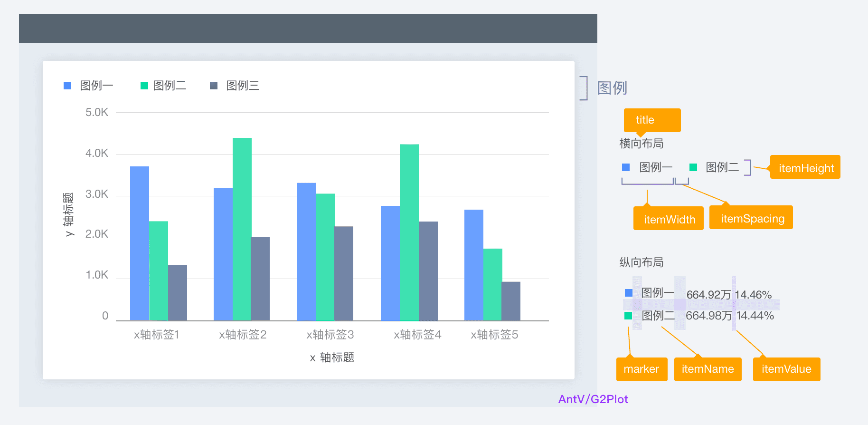This screenshot has width=868, height=425.
Task: Click the blue square marker of chart legend 图例一
Action: [67, 86]
